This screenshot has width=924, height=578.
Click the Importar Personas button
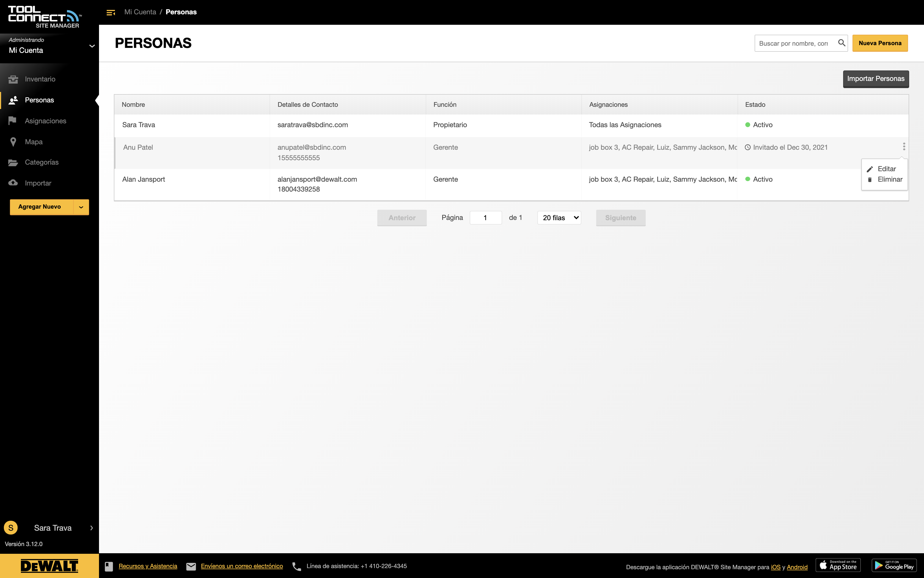[876, 79]
